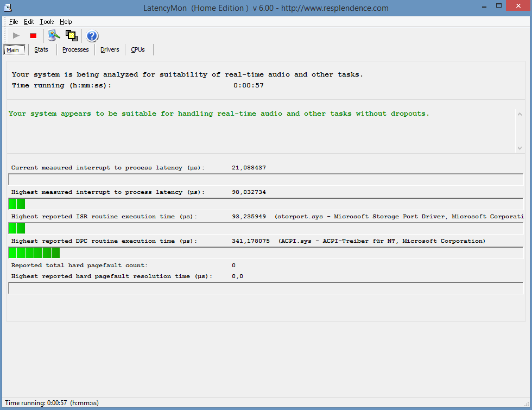Switch to the Processes tab
The height and width of the screenshot is (410, 532).
tap(75, 49)
